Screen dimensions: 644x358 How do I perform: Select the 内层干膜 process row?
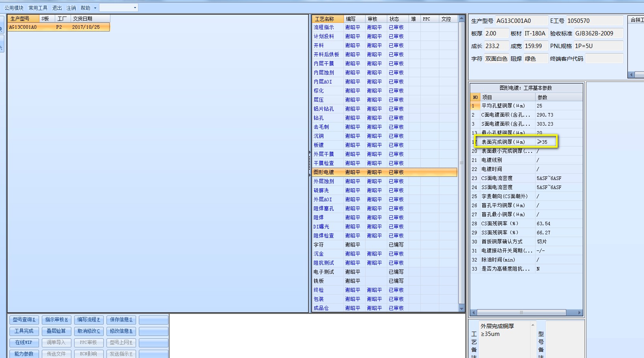coord(385,64)
